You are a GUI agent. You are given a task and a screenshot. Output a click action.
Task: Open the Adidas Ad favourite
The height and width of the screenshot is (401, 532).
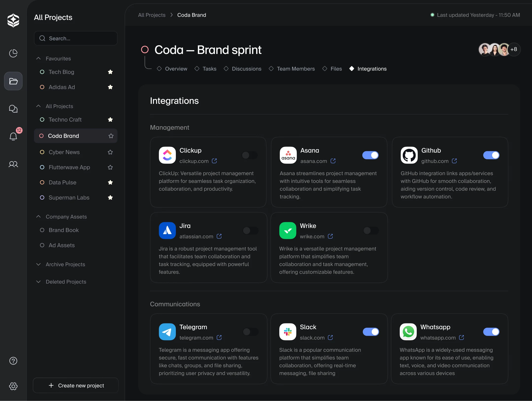[62, 87]
